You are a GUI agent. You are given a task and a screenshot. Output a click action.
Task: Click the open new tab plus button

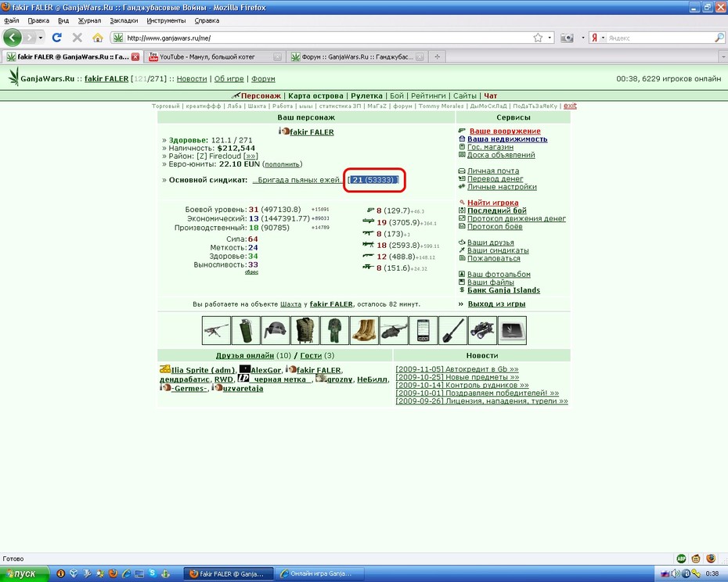click(437, 56)
